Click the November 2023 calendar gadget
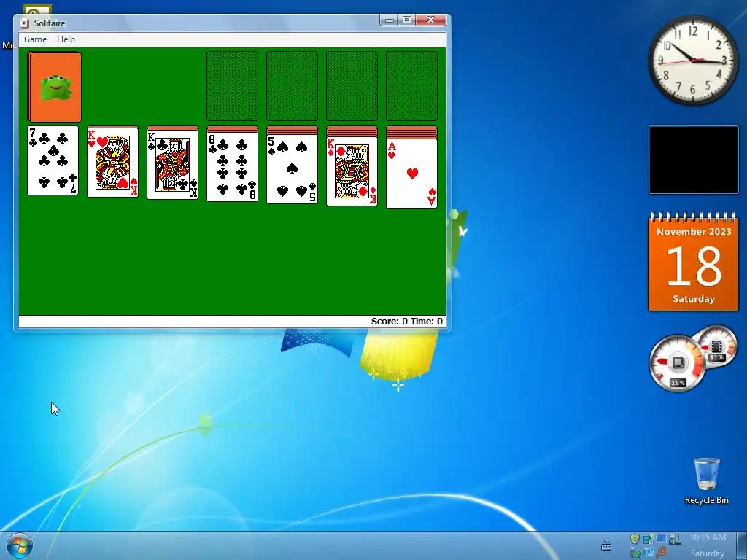This screenshot has height=560, width=747. (x=693, y=262)
